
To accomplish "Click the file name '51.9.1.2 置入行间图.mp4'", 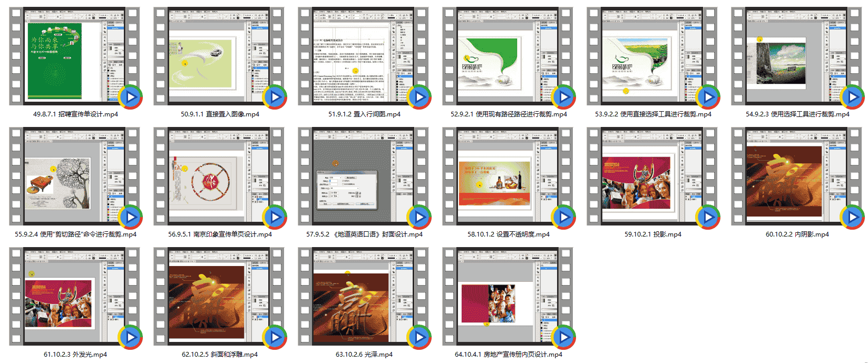I will (364, 114).
